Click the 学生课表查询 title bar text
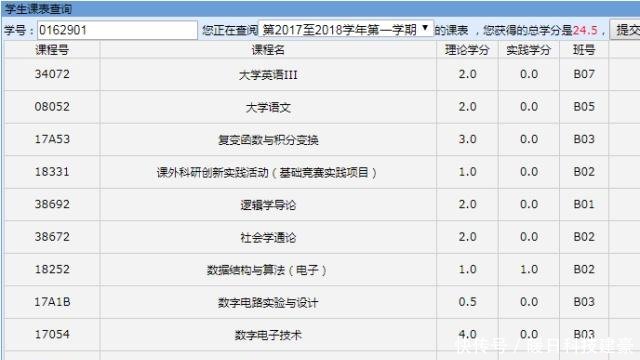Screen dimensions: 640x360 (x=39, y=9)
